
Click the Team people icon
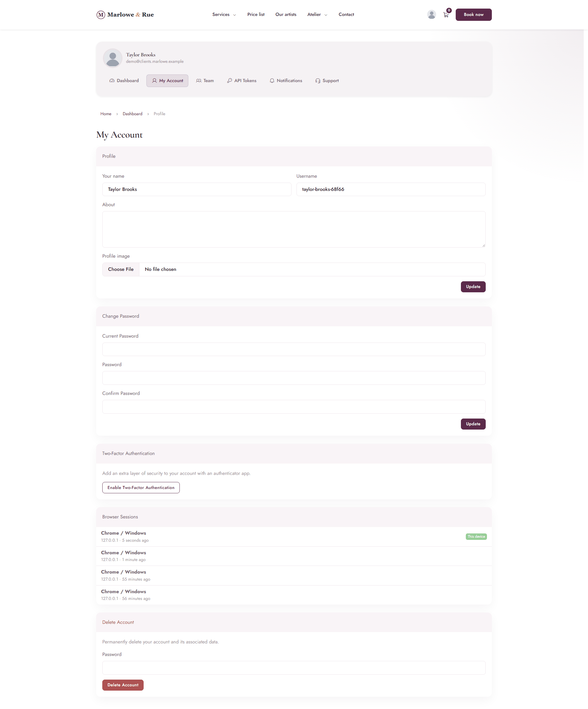tap(198, 81)
